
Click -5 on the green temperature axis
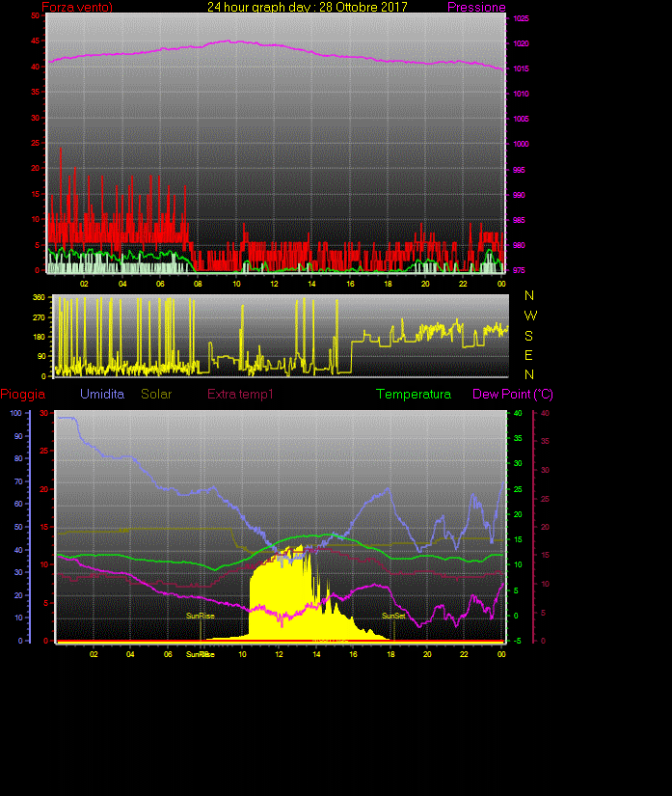pos(517,642)
